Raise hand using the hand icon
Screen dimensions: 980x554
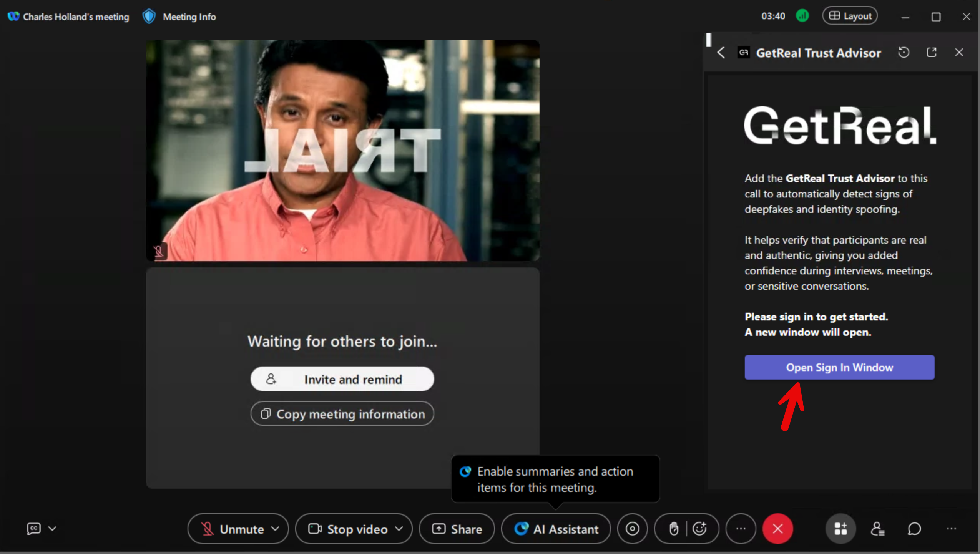coord(673,529)
